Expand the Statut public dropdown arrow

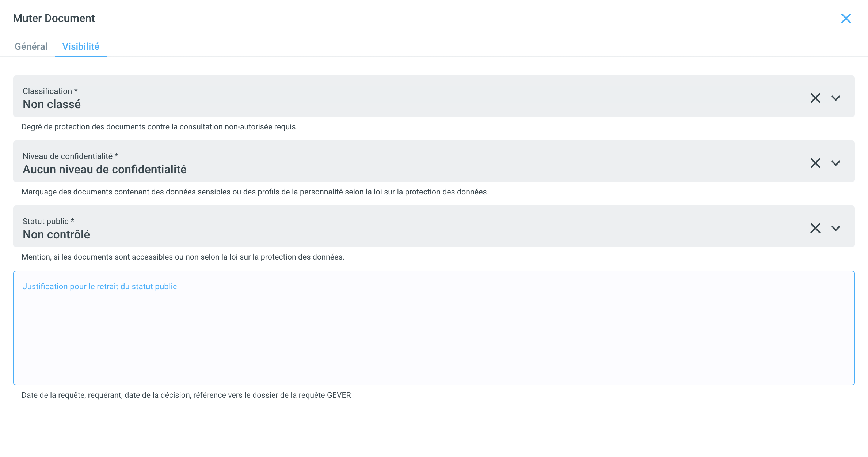(836, 228)
